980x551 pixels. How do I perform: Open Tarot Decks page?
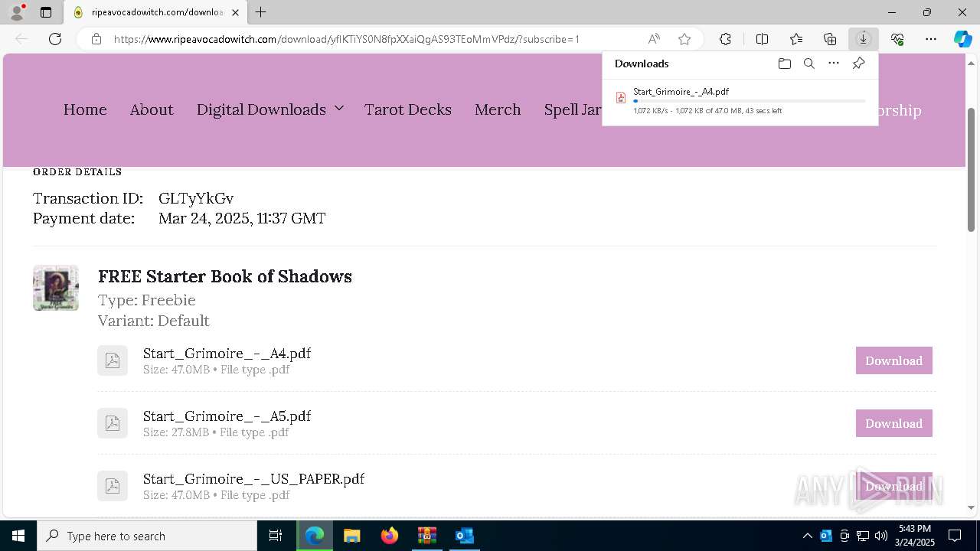click(408, 109)
